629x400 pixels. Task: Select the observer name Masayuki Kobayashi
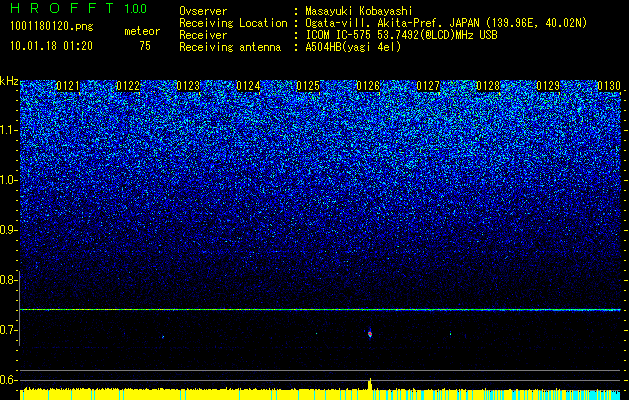[x=358, y=11]
